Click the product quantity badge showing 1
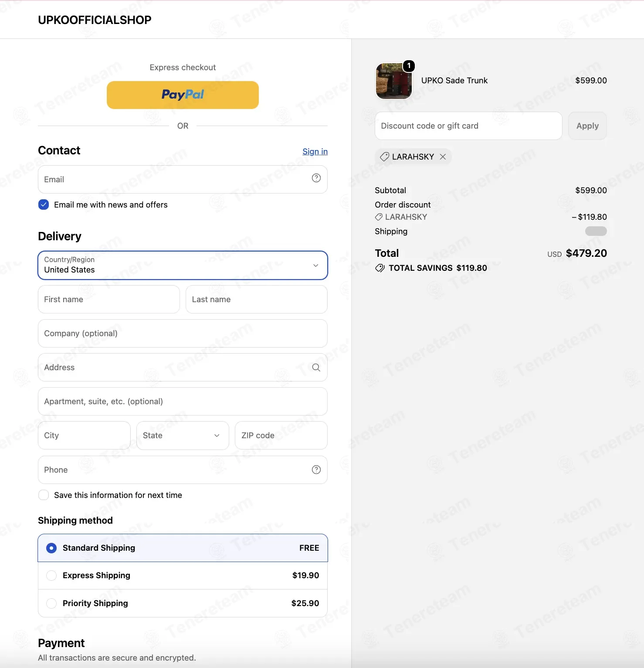644x668 pixels. (x=409, y=66)
